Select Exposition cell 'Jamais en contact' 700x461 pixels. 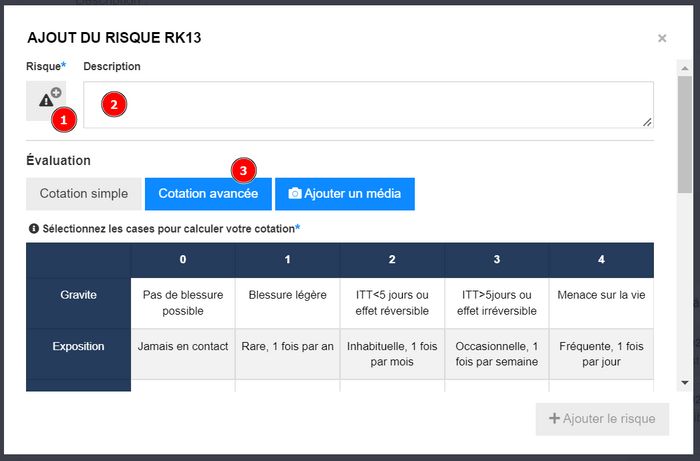tap(183, 354)
